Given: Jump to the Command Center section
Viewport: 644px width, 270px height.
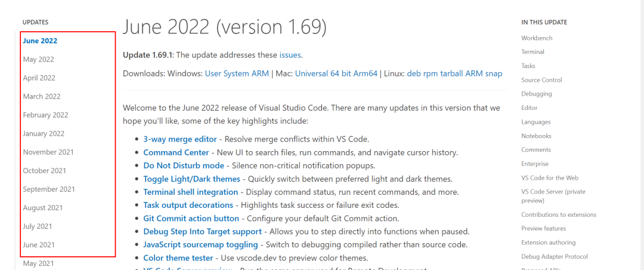Looking at the screenshot, I should pos(176,152).
